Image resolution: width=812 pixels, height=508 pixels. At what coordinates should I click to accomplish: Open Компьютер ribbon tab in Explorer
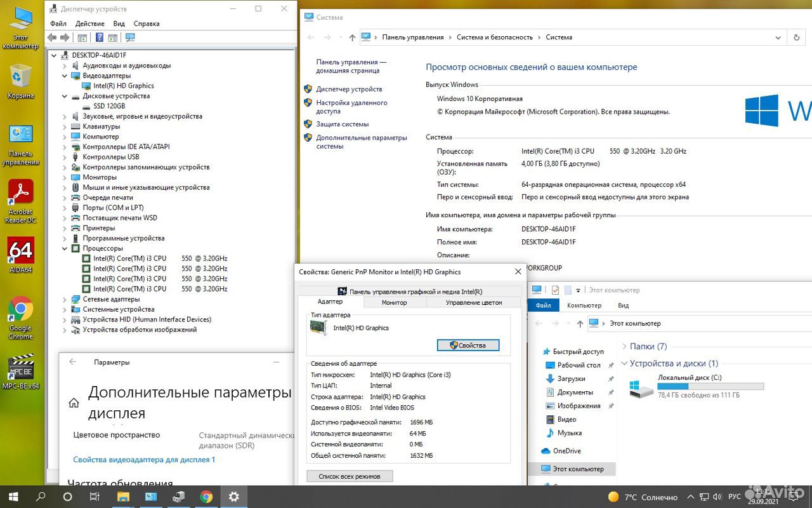pos(584,305)
